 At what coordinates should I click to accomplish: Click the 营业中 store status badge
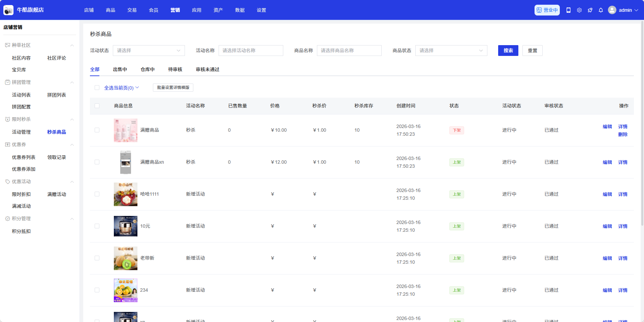tap(547, 10)
